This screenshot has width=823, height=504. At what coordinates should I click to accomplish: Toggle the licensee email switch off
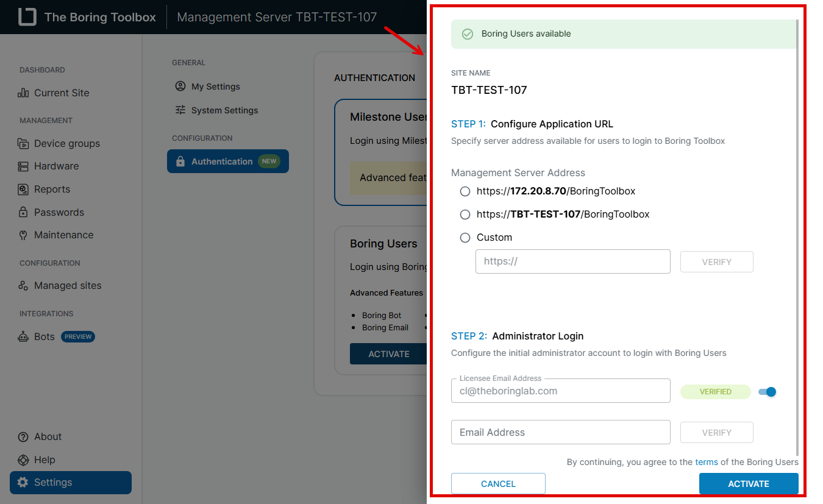point(768,392)
